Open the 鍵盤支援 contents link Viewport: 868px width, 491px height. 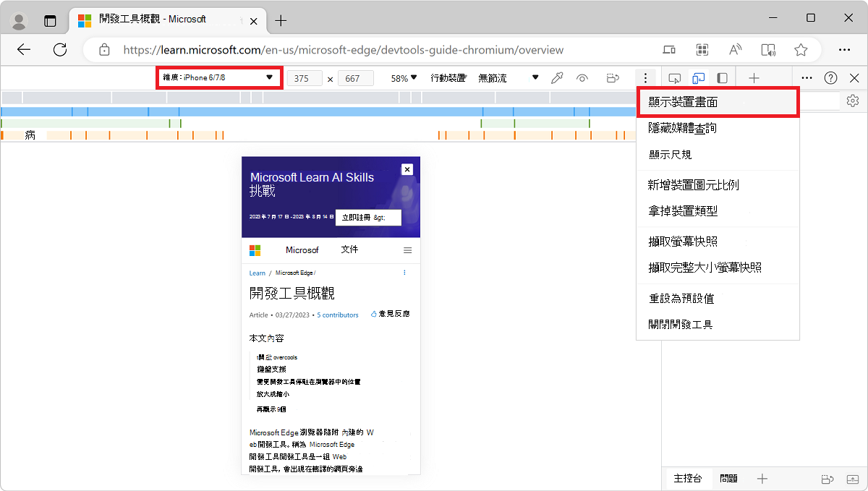(271, 369)
